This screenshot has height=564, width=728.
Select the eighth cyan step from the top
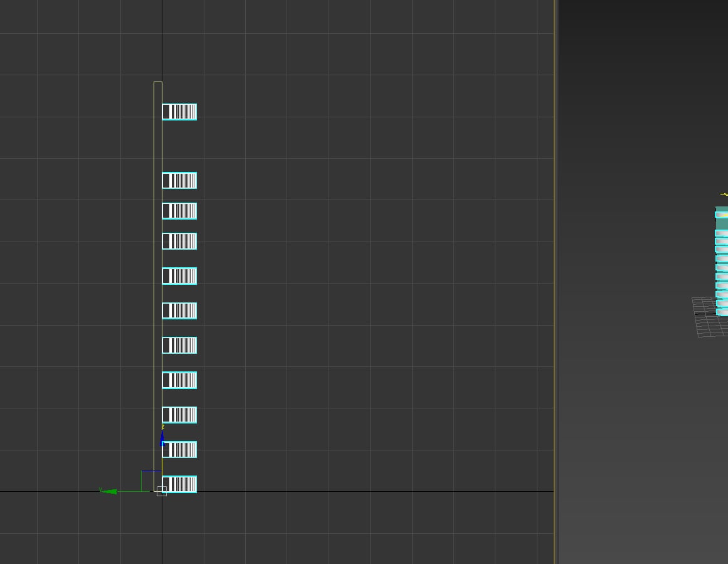pyautogui.click(x=179, y=380)
